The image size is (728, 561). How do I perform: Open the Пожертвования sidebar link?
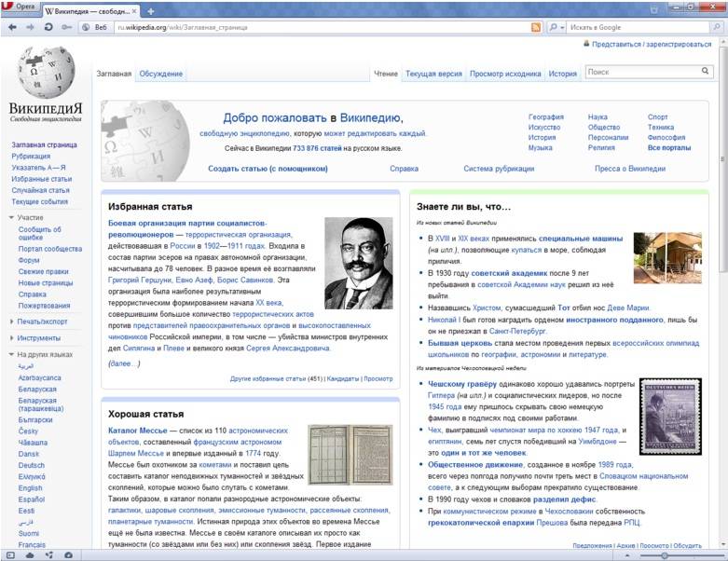(x=44, y=306)
